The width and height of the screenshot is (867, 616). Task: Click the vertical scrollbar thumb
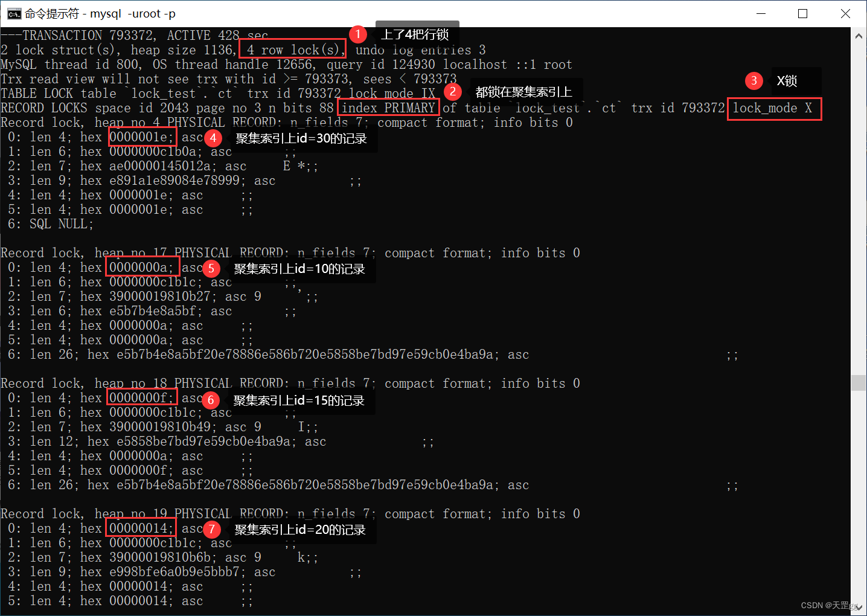859,382
